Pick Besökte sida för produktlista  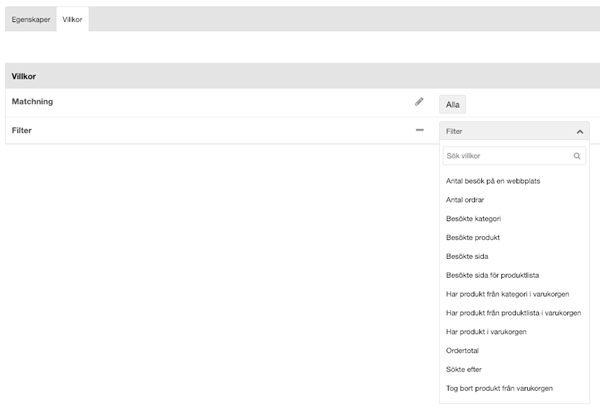[492, 275]
